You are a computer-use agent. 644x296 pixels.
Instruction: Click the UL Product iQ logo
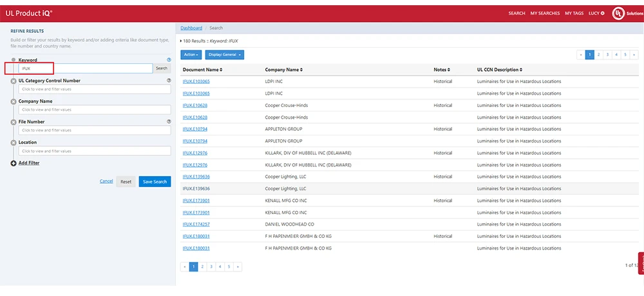coord(29,13)
